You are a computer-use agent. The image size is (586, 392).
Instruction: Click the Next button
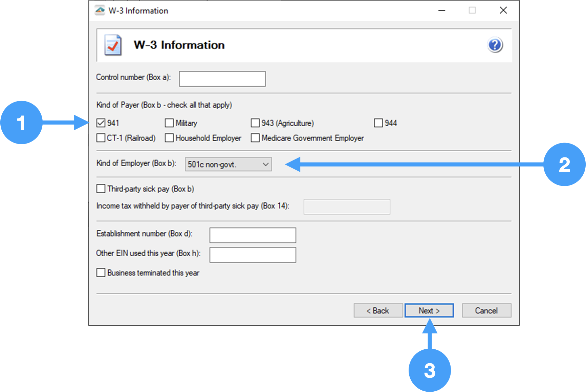pos(429,310)
